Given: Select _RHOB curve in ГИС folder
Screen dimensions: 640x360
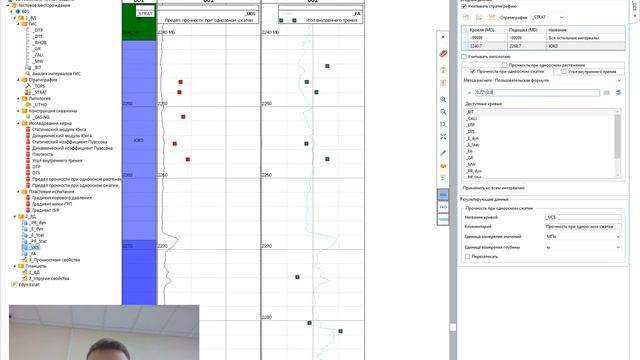Looking at the screenshot, I should (39, 42).
